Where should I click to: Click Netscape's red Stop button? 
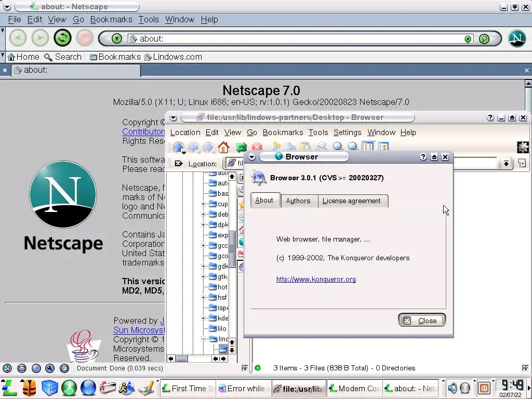(85, 37)
